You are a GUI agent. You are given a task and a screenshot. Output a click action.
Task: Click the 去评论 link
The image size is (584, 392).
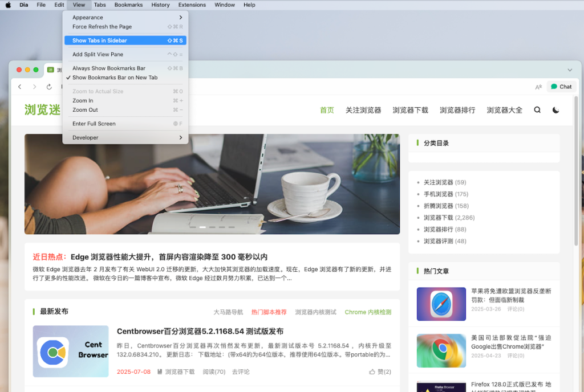point(241,371)
